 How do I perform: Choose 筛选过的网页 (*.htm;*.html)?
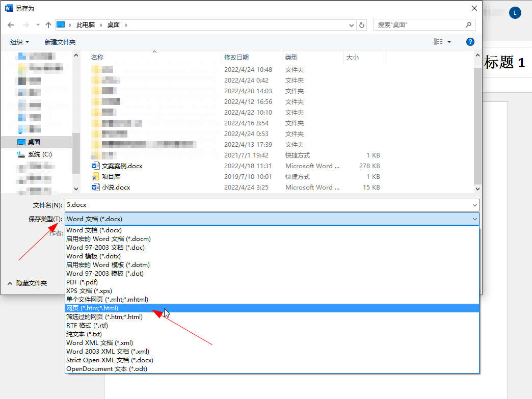pos(272,316)
